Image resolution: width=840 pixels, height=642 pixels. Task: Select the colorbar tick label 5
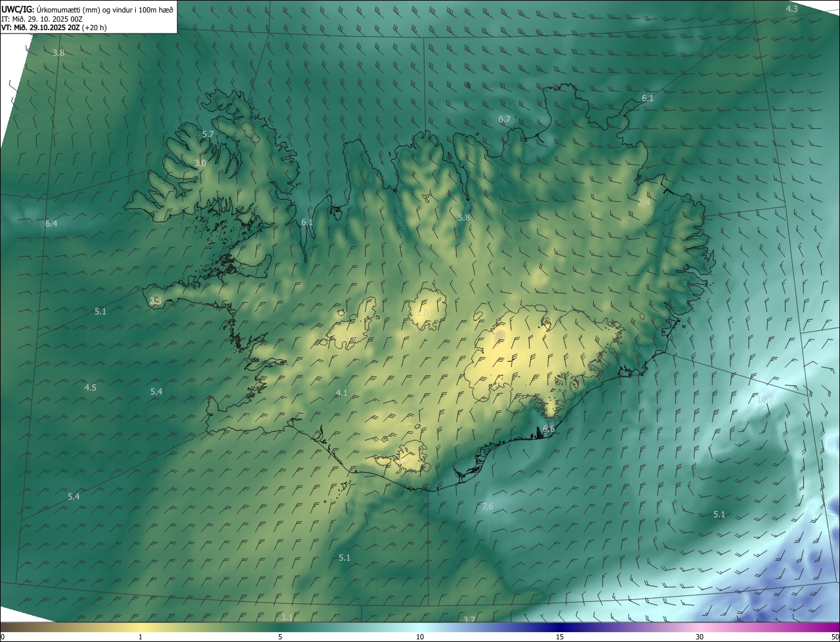coord(280,637)
